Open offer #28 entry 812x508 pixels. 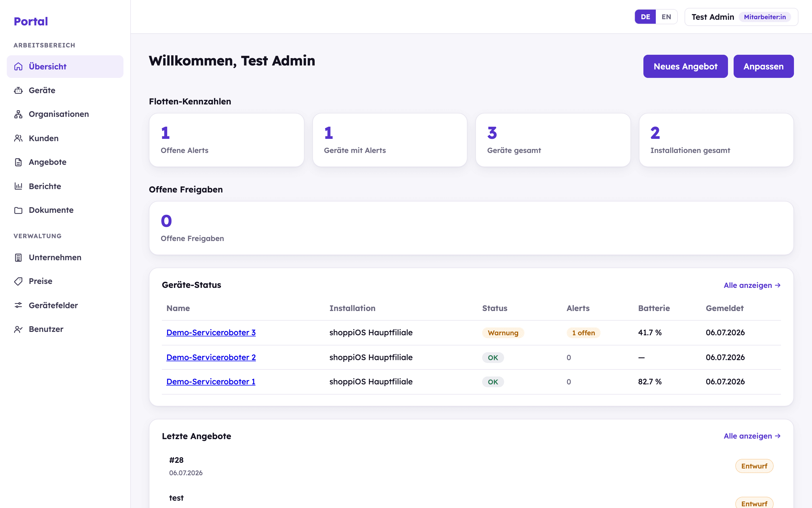(x=471, y=466)
